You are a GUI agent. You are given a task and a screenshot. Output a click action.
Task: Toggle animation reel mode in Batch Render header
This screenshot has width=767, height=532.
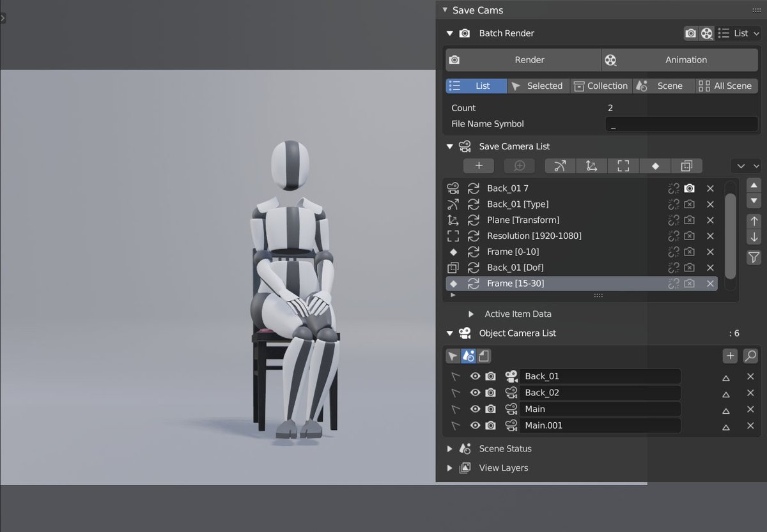tap(706, 33)
